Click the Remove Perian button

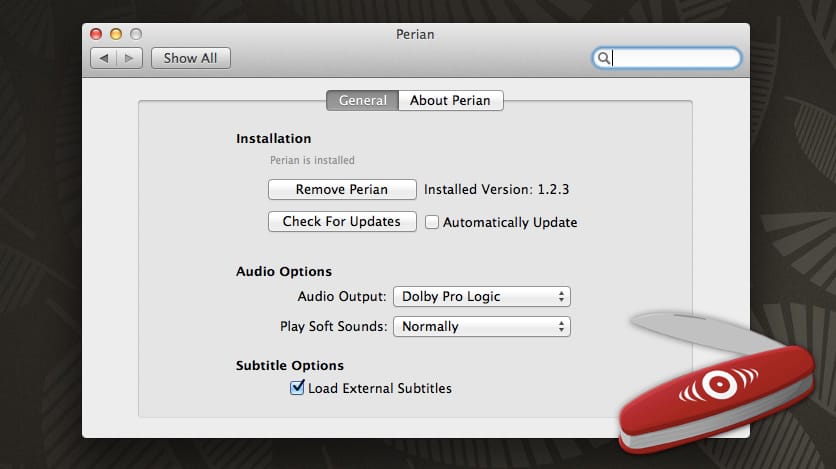[342, 189]
